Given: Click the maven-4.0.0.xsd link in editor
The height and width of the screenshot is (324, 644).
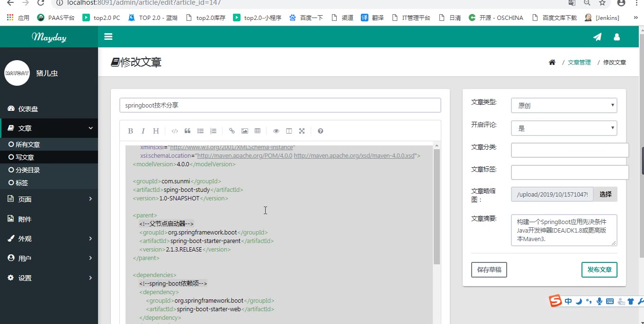Looking at the screenshot, I should click(354, 155).
